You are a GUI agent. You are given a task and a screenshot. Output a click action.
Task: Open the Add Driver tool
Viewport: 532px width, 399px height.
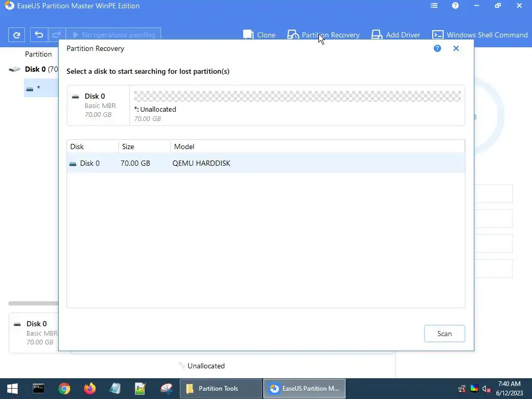click(395, 35)
